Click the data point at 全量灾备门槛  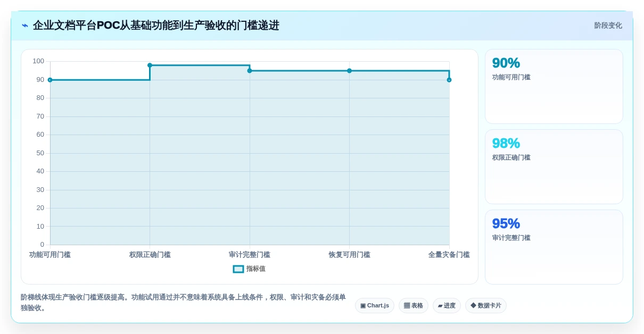[449, 80]
